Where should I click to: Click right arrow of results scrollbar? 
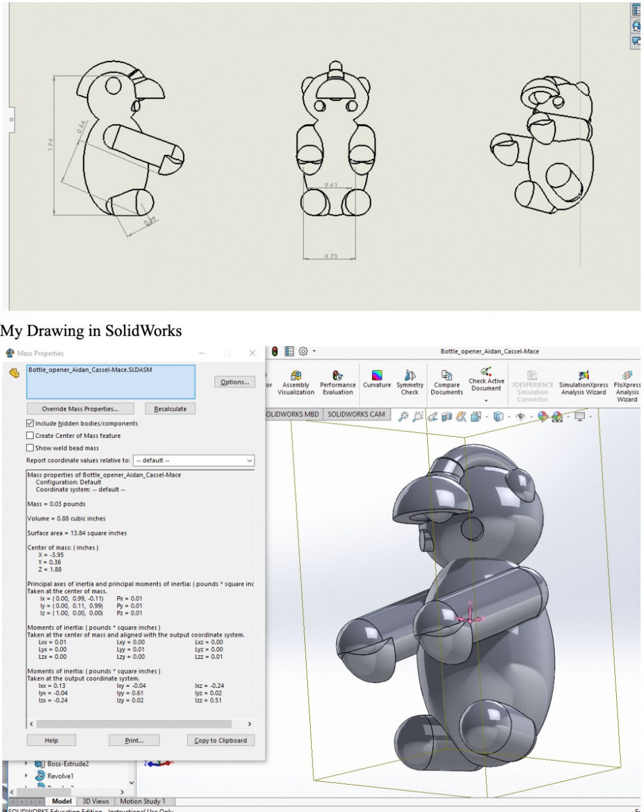(249, 724)
